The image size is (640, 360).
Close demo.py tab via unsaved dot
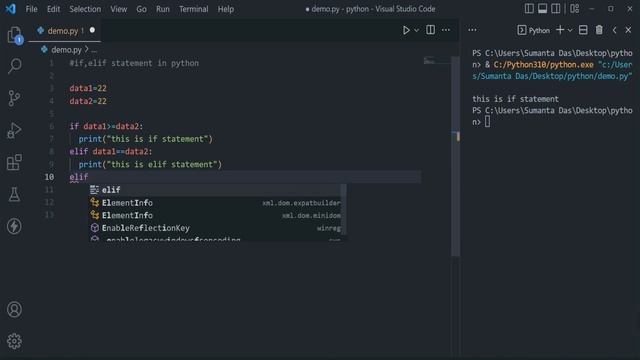pos(92,30)
